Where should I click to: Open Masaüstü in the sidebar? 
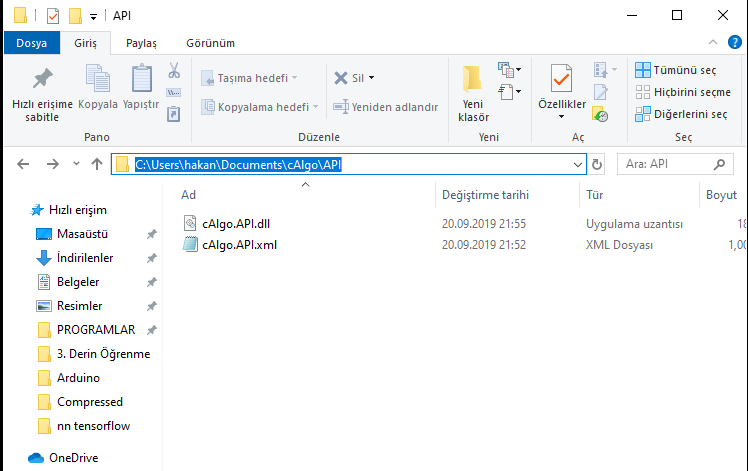tap(83, 234)
